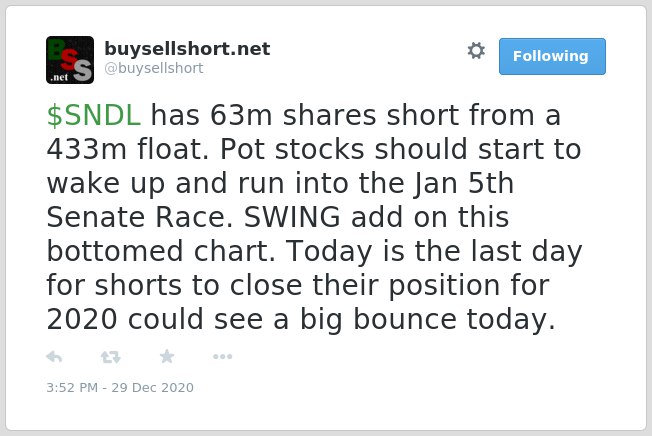Click the text "Jan 5th" in the tweet
Image resolution: width=652 pixels, height=436 pixels.
(464, 183)
